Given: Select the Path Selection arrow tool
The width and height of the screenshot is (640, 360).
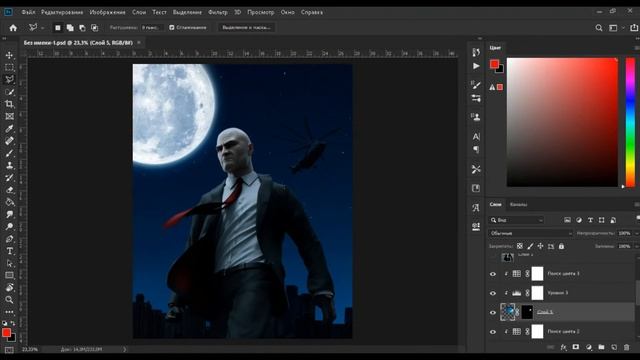Looking at the screenshot, I should coord(9,263).
